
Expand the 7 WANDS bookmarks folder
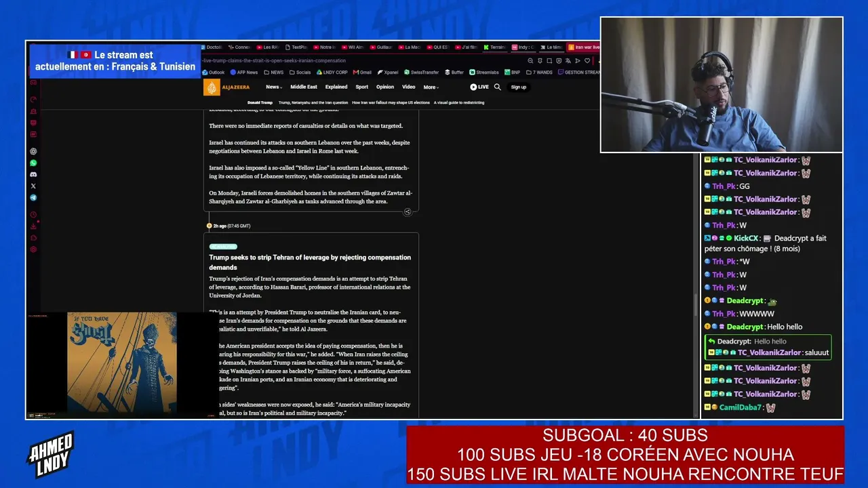pyautogui.click(x=539, y=72)
